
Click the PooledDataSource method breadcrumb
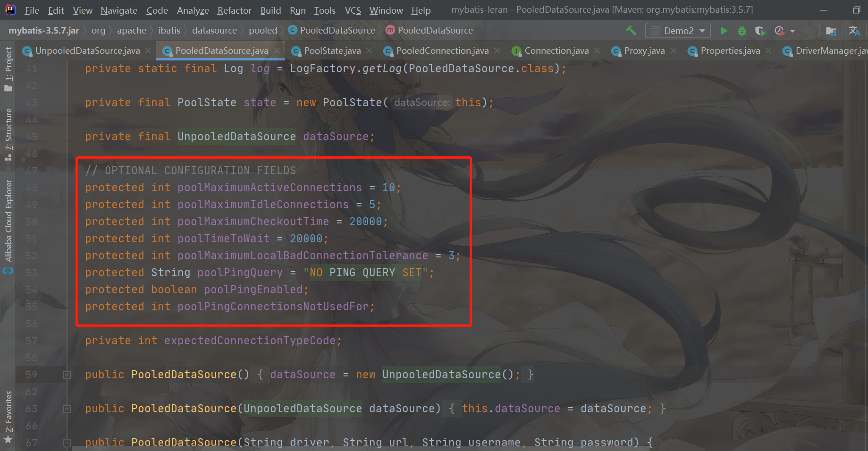pos(430,31)
